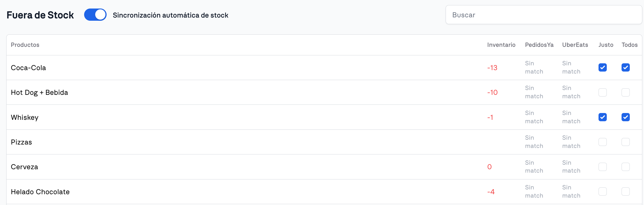Uncheck Todos checkbox for Coca-Cola

tap(626, 68)
